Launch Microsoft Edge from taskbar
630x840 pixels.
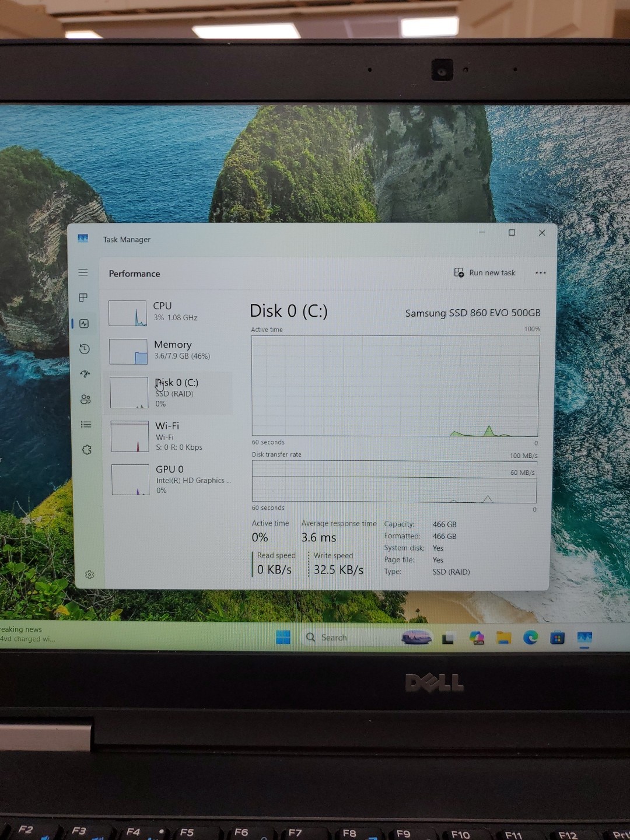click(530, 638)
